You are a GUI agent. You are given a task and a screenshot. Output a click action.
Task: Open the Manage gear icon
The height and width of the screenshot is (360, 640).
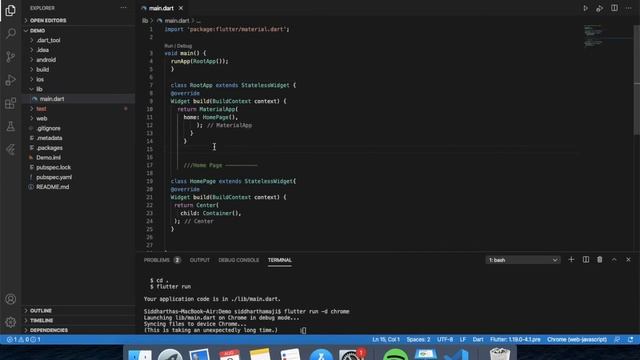[x=11, y=322]
